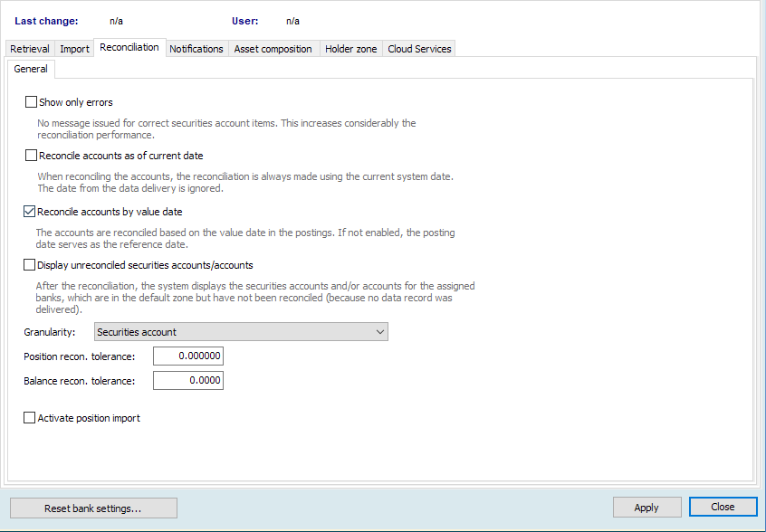The width and height of the screenshot is (766, 532).
Task: Go to the Notifications tab
Action: tap(196, 49)
